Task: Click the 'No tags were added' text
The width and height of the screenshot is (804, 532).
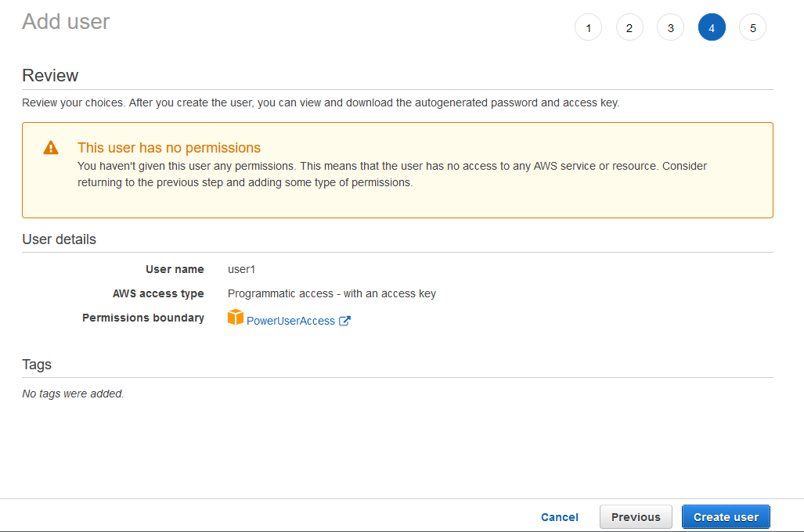Action: coord(73,394)
